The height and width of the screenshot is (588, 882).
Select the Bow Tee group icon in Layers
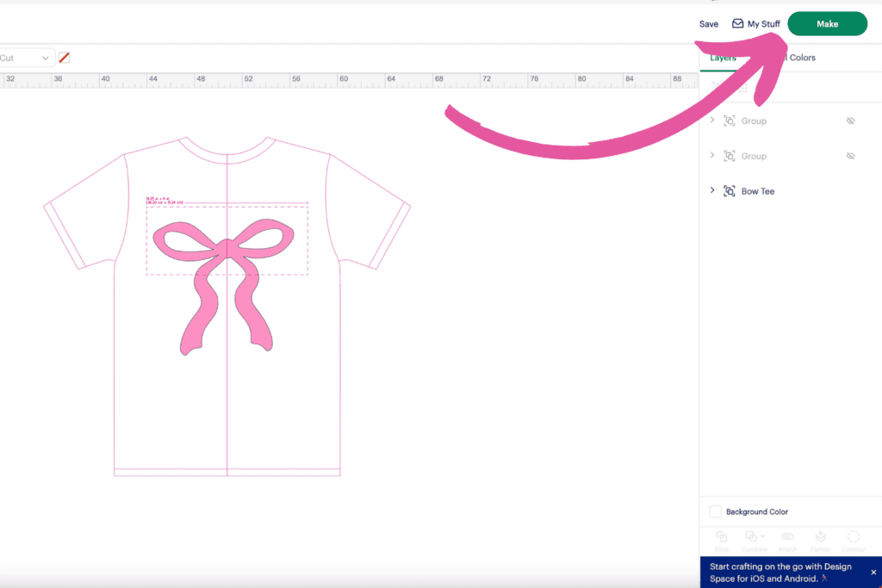[730, 191]
